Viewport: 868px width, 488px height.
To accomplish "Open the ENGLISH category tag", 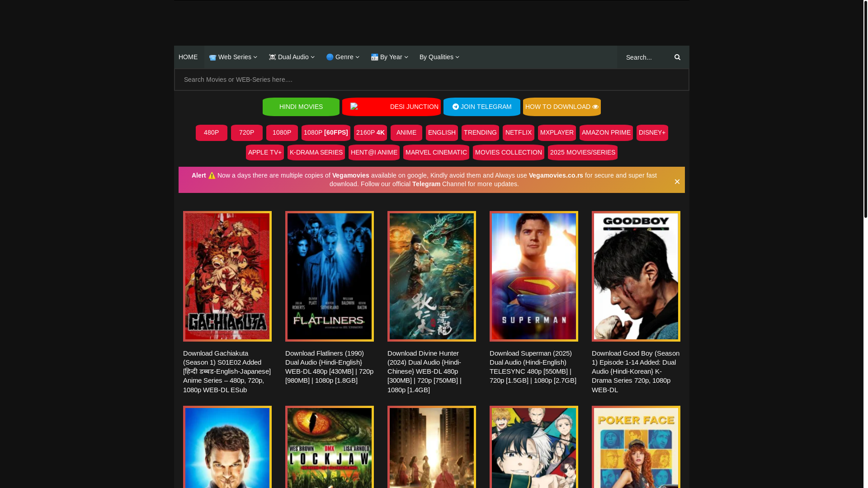I will point(442,133).
